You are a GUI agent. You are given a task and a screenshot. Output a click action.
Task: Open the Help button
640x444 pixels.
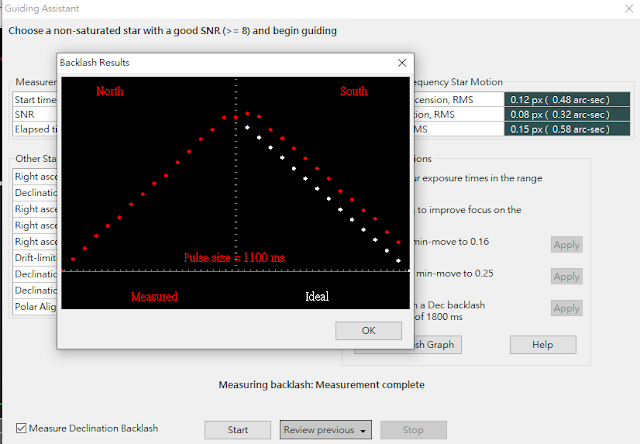click(543, 345)
